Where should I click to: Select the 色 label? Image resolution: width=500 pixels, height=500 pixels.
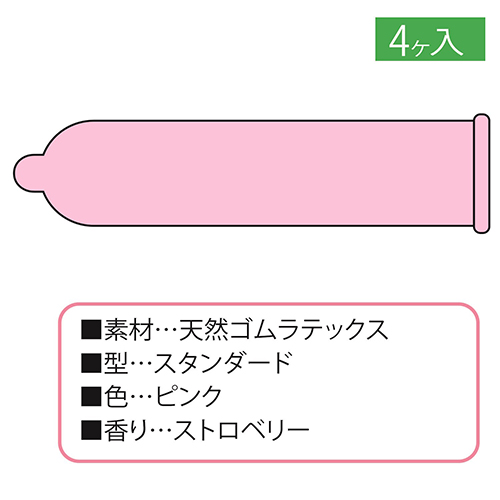(116, 396)
